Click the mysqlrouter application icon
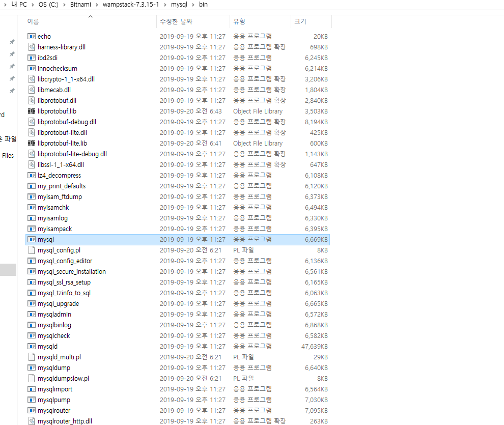 [x=32, y=411]
